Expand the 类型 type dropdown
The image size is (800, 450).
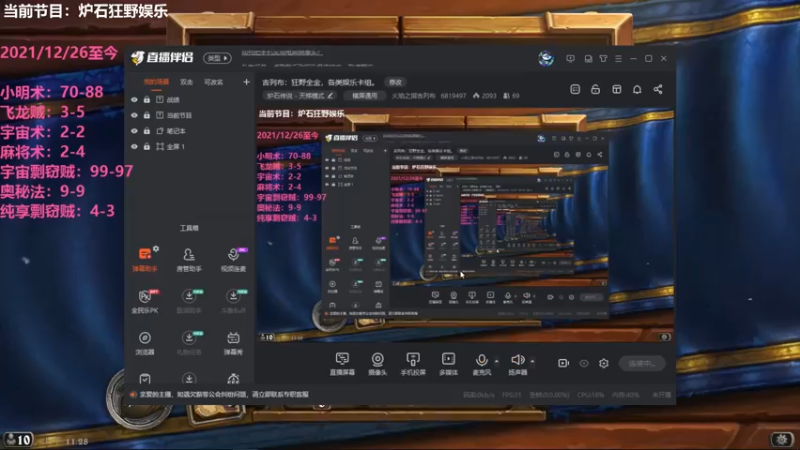point(217,58)
